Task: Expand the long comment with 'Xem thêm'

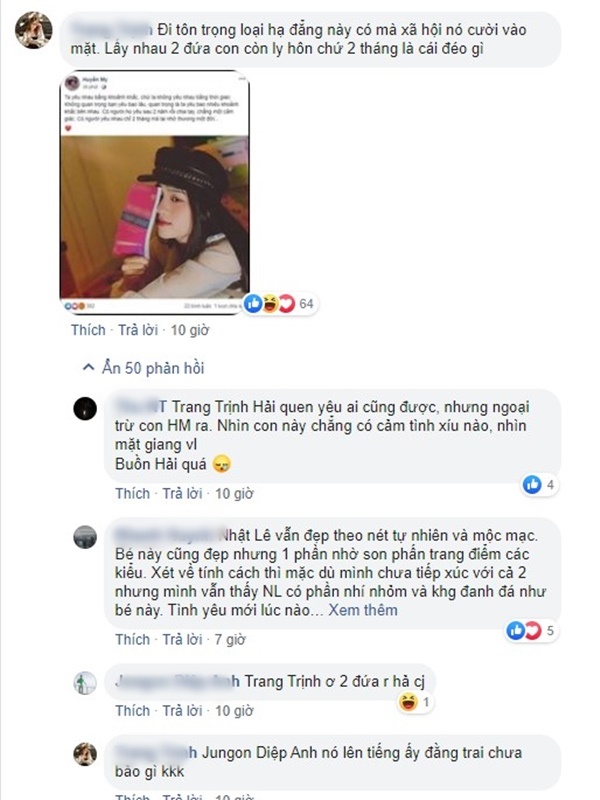Action: (363, 610)
